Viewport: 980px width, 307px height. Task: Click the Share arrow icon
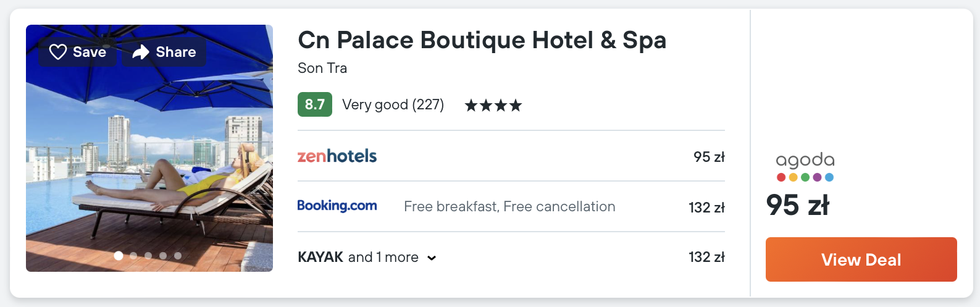coord(141,52)
